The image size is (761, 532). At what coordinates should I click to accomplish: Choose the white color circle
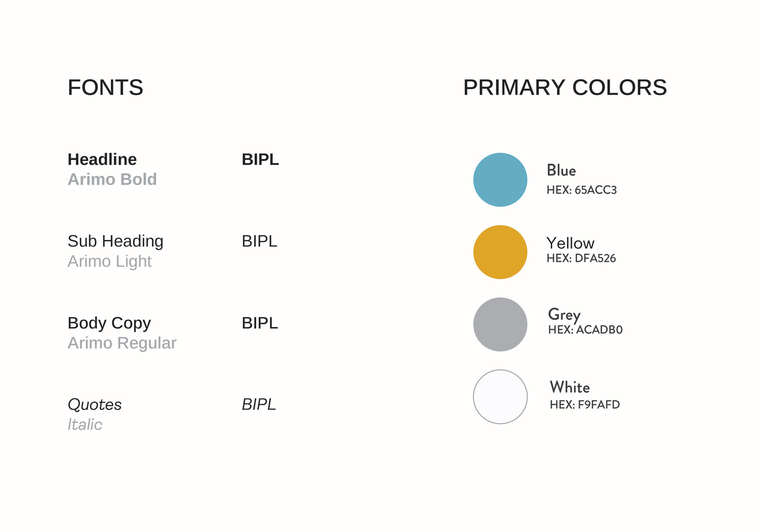tap(500, 397)
